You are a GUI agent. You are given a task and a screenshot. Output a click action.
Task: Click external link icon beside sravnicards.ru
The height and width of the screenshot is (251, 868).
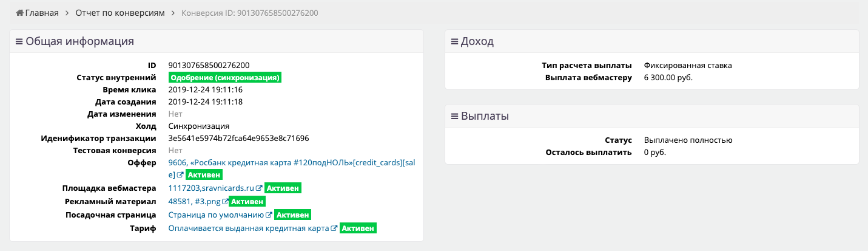click(x=259, y=188)
